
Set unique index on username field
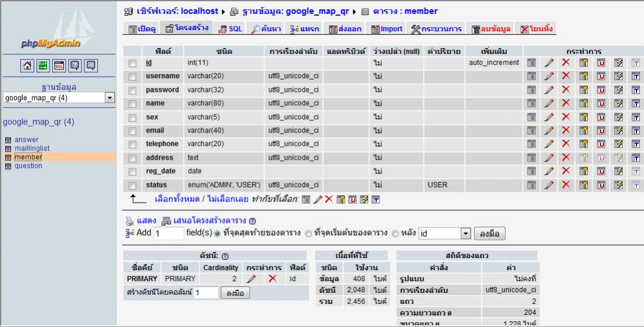[601, 76]
